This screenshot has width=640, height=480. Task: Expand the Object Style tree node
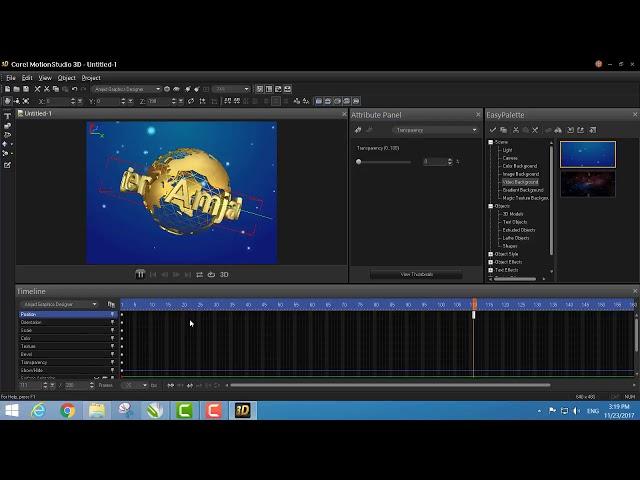[x=491, y=254]
